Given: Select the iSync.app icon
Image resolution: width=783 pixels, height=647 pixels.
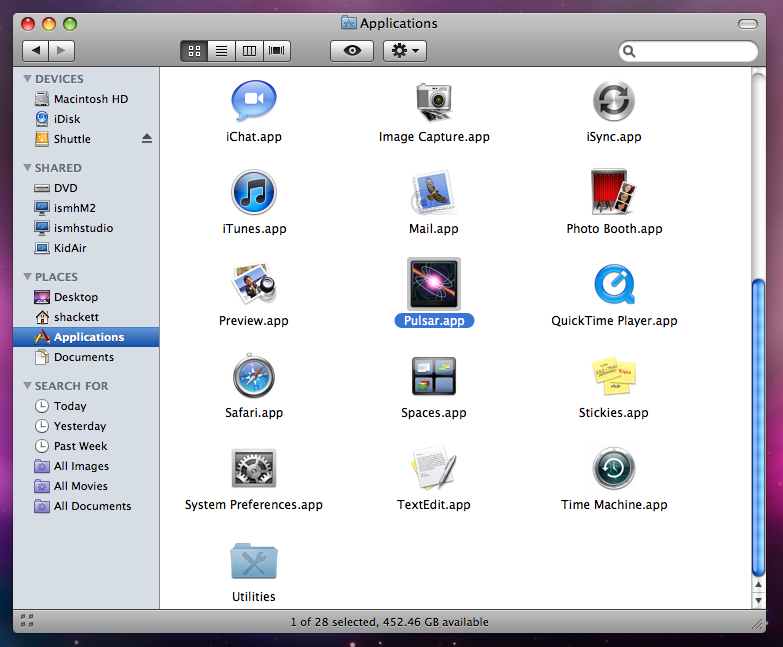Looking at the screenshot, I should [614, 101].
